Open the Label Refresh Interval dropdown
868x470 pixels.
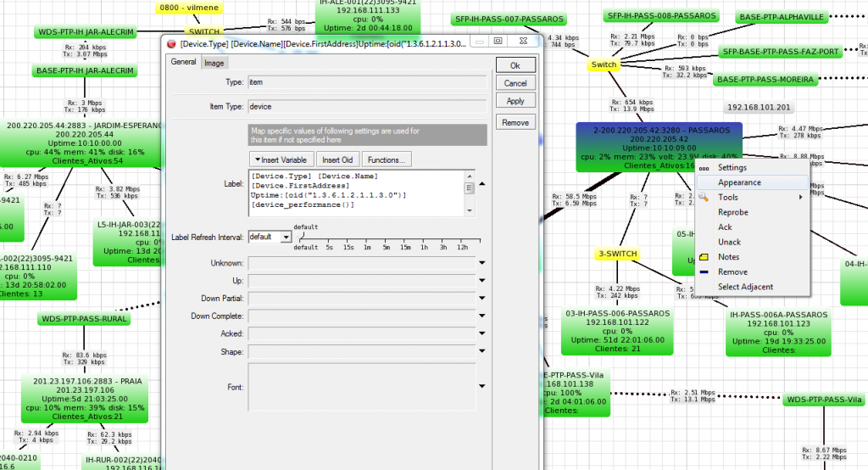pos(285,238)
